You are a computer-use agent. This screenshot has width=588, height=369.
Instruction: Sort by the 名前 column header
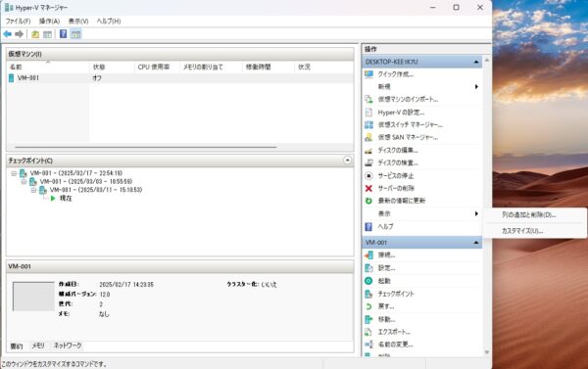click(x=48, y=68)
